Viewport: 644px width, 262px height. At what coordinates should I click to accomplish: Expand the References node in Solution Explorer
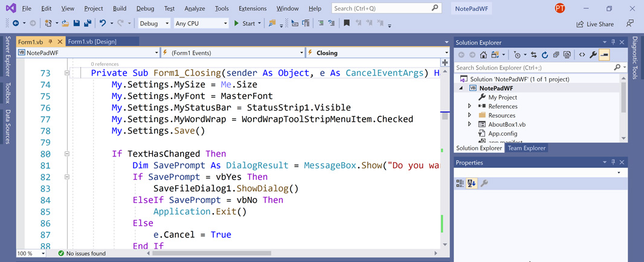click(x=469, y=106)
